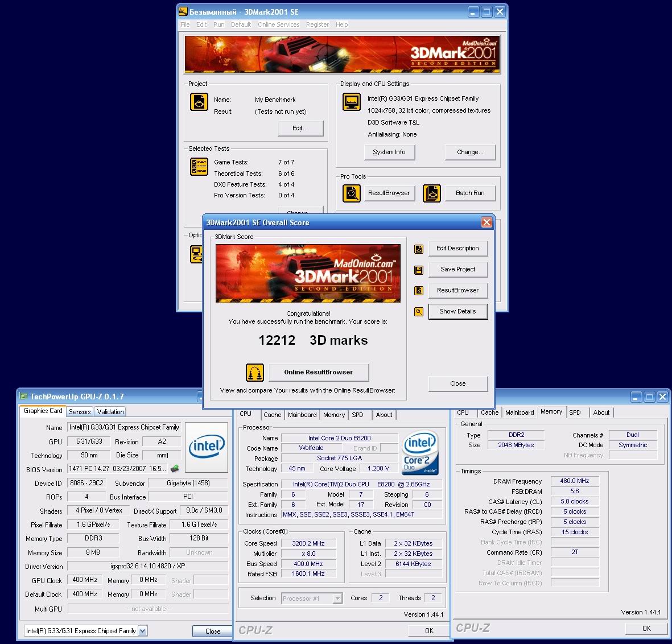
Task: Click the Driver Version field in GPU-Z
Action: click(148, 566)
